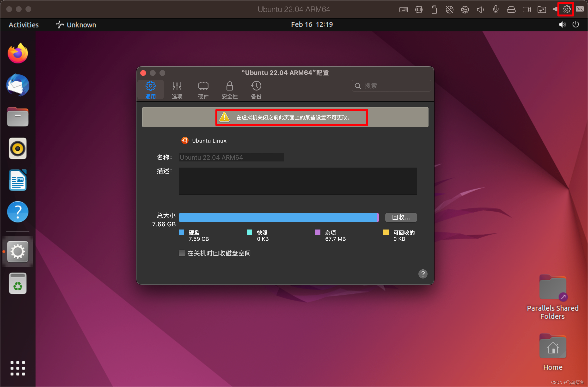Launch Thunderbird Mail from the dock

tap(18, 85)
